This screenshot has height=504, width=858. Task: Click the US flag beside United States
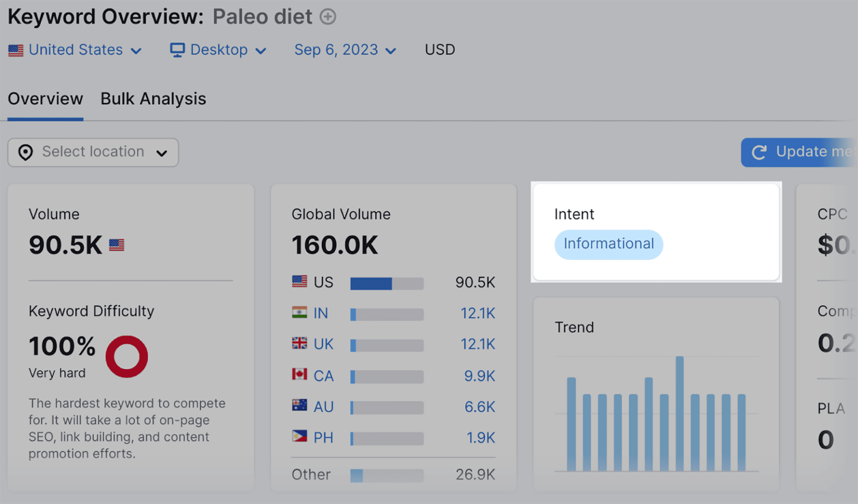(x=16, y=50)
